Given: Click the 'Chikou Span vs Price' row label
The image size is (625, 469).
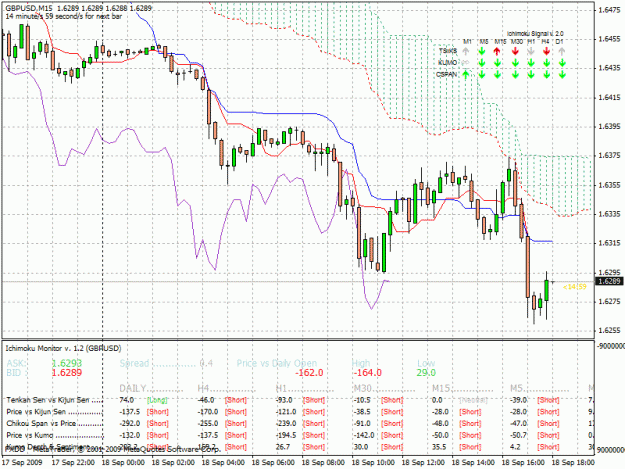Looking at the screenshot, I should [x=41, y=423].
